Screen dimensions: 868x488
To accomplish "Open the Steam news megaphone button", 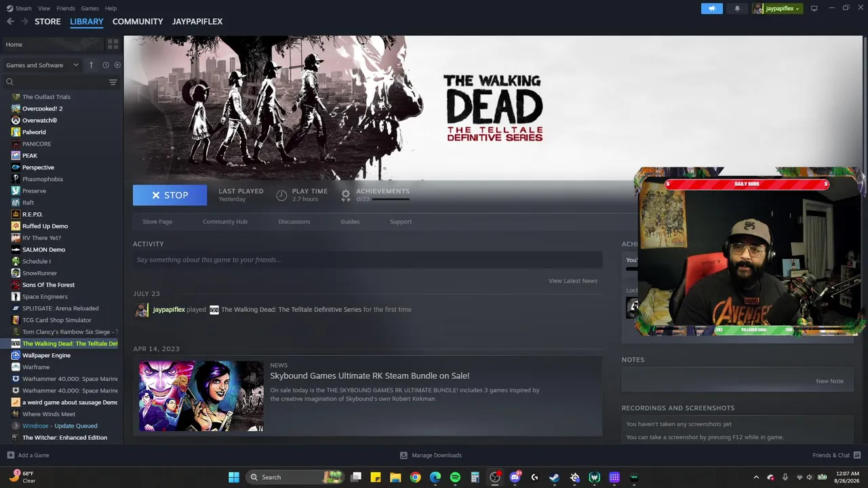I will [712, 8].
